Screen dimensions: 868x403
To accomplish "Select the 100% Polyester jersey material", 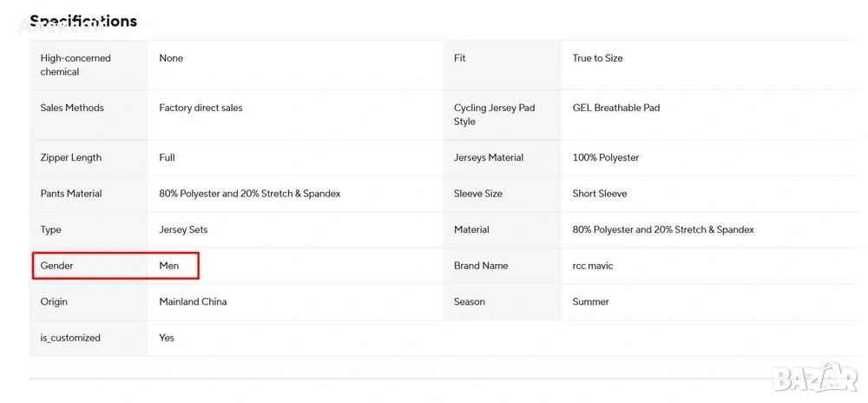I will tap(606, 158).
